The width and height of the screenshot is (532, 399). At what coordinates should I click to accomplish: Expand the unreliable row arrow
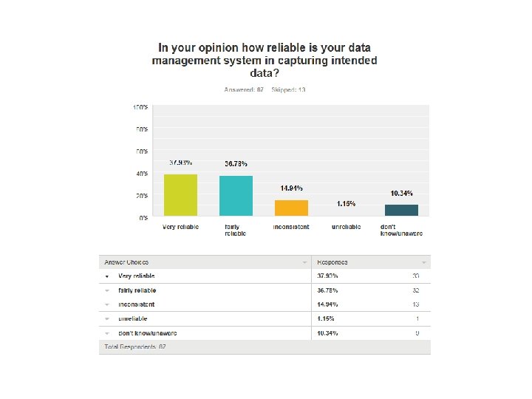point(107,318)
